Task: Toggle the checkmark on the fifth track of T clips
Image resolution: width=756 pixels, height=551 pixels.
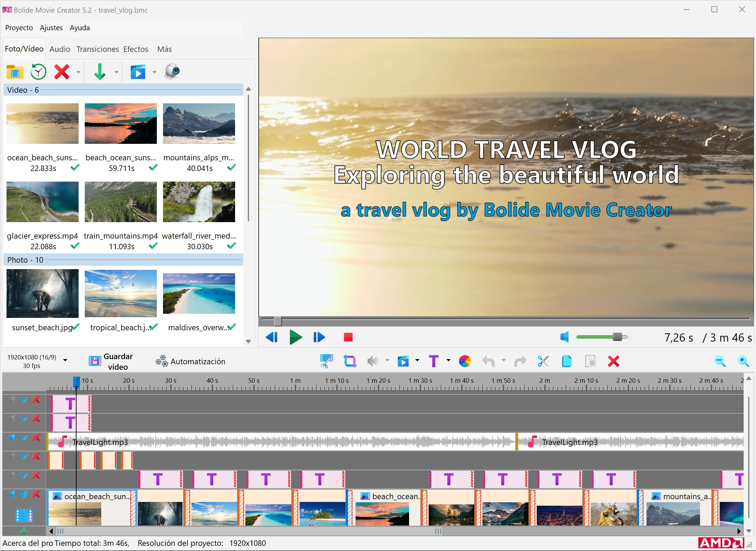Action: (24, 475)
